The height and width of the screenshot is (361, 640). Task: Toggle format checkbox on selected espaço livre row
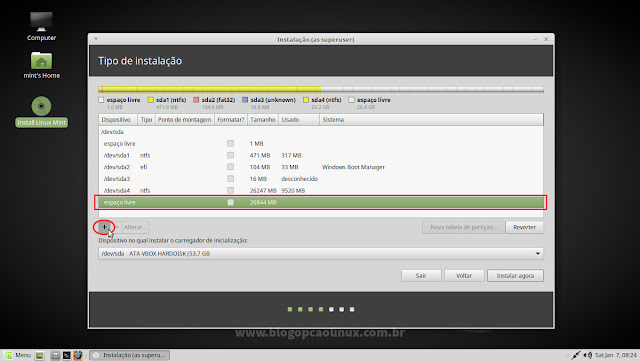click(x=231, y=202)
